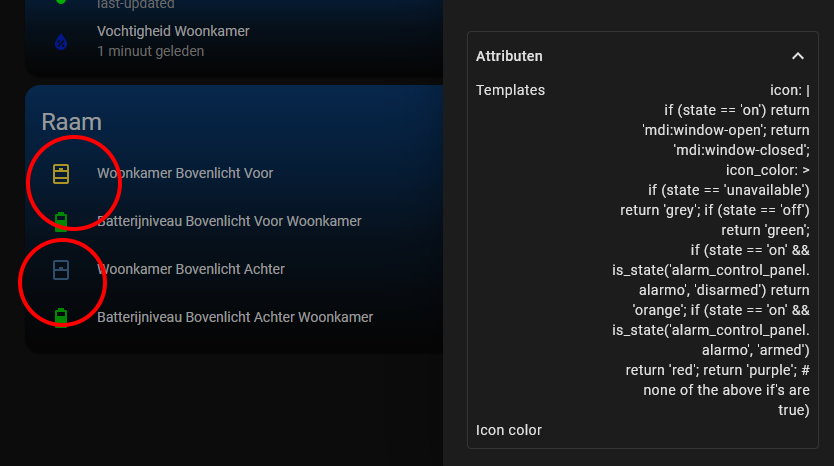This screenshot has width=834, height=466.
Task: Click battery icon of Bovenlicht Voor Woonkamer
Action: [61, 221]
